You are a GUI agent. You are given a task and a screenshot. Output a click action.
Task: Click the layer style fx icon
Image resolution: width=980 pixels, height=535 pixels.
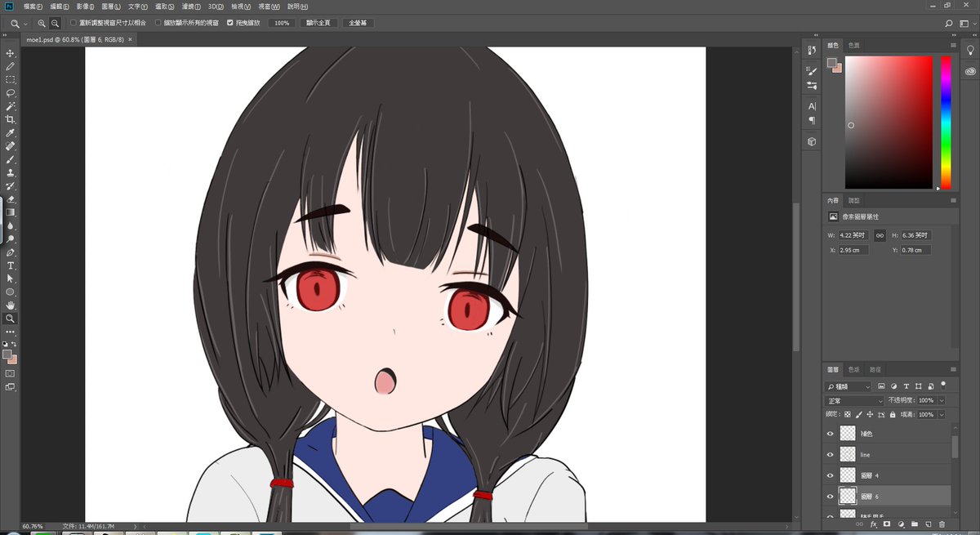(874, 524)
